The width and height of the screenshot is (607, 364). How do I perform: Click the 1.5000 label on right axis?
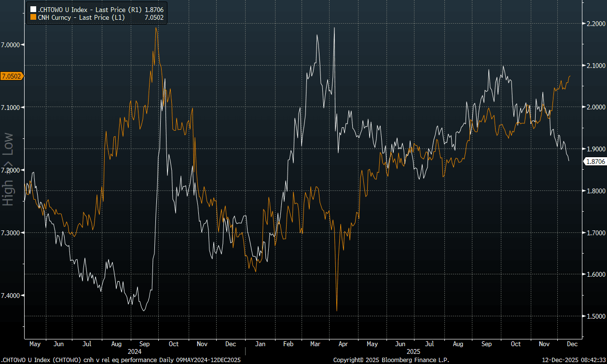[595, 316]
